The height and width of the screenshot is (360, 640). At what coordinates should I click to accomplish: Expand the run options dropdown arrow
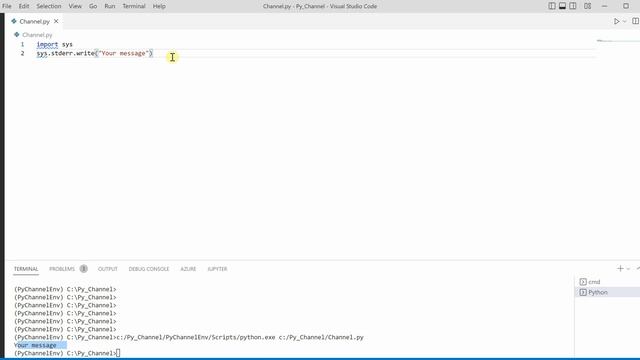[x=624, y=21]
